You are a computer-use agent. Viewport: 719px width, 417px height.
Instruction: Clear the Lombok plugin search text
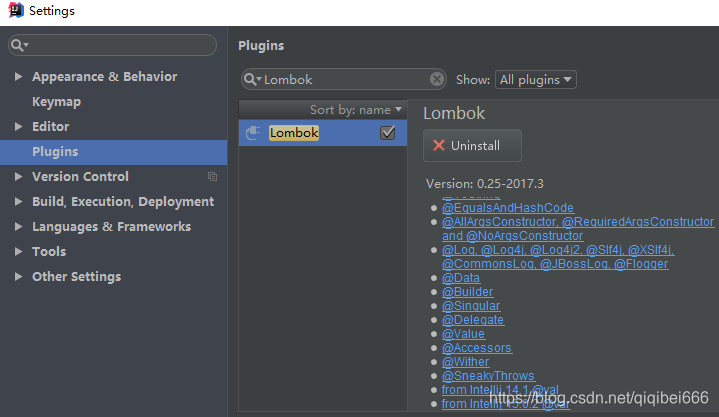click(437, 79)
